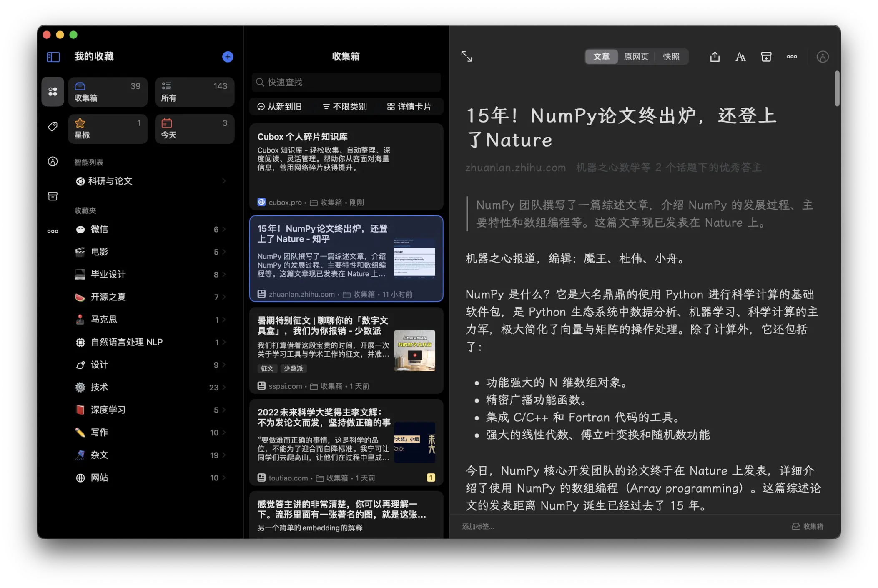878x588 pixels.
Task: Click the 收集箱 folder label at bottom right
Action: coord(808,527)
